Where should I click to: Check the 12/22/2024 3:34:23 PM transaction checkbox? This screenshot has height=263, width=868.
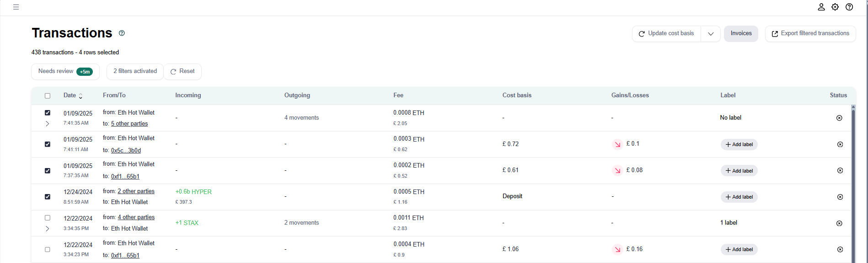[48, 250]
